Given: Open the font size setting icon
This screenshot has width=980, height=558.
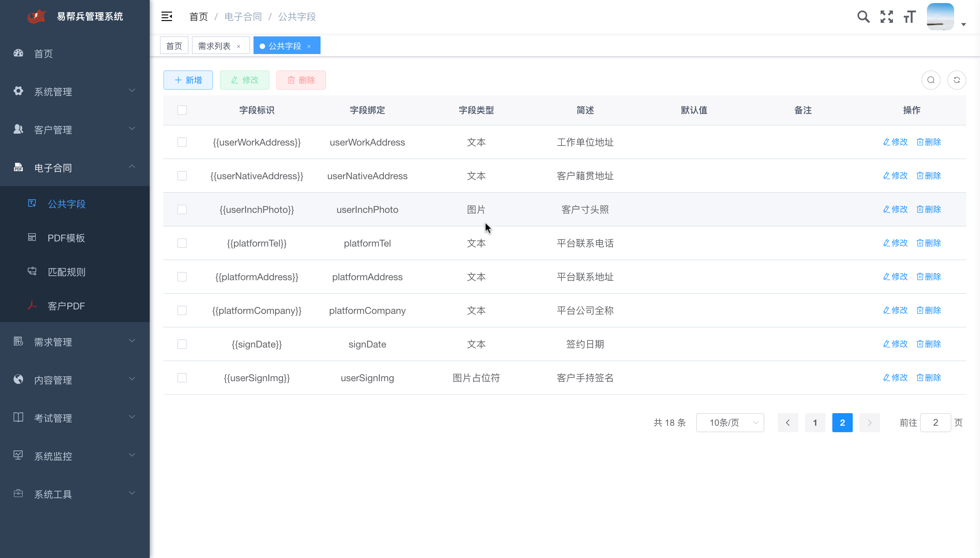Looking at the screenshot, I should (910, 16).
